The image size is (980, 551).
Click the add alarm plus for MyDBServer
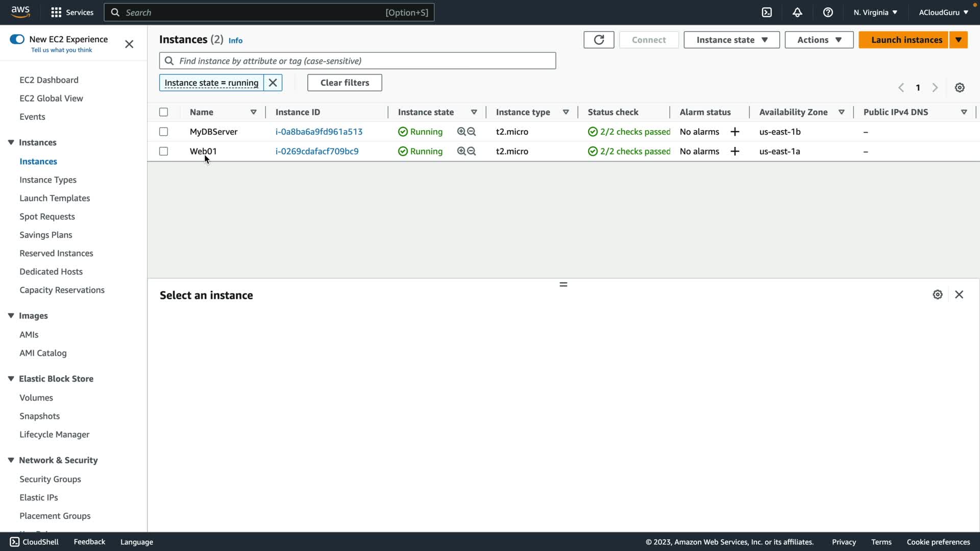click(735, 132)
